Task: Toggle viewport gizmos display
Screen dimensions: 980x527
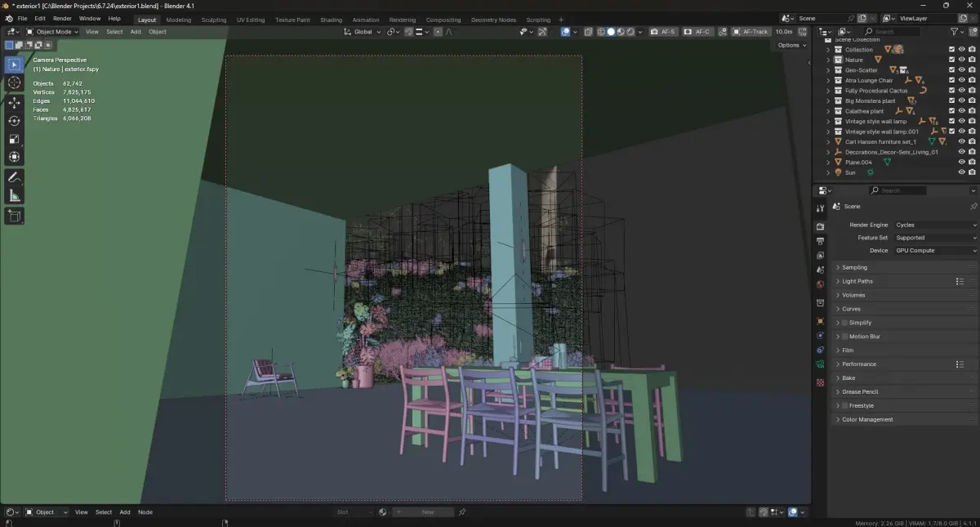Action: 542,32
